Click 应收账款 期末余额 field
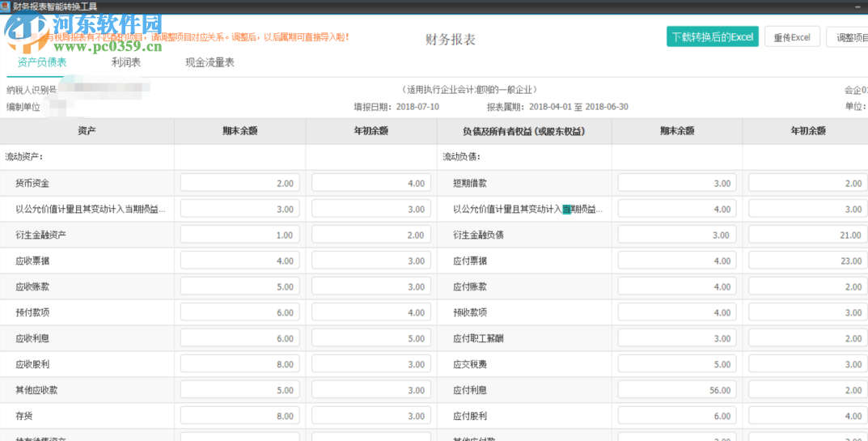This screenshot has height=441, width=868. pyautogui.click(x=239, y=286)
